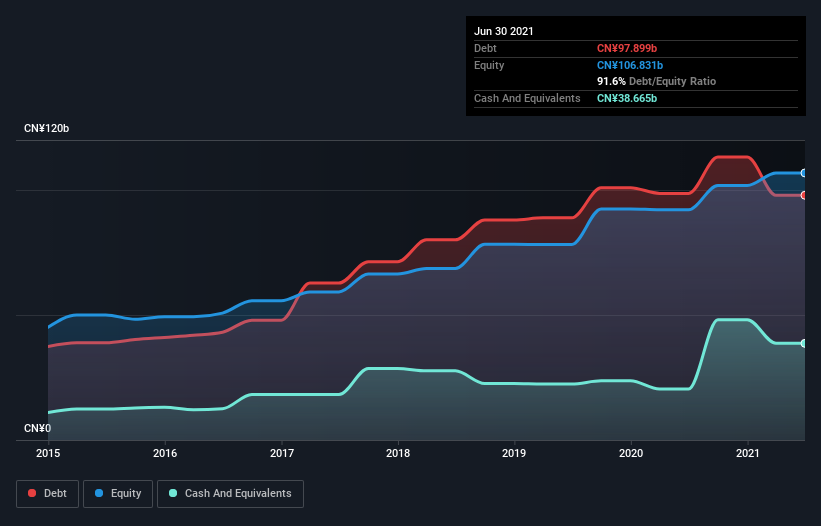The image size is (821, 526).
Task: Click the teal Cash legend dot
Action: [173, 493]
